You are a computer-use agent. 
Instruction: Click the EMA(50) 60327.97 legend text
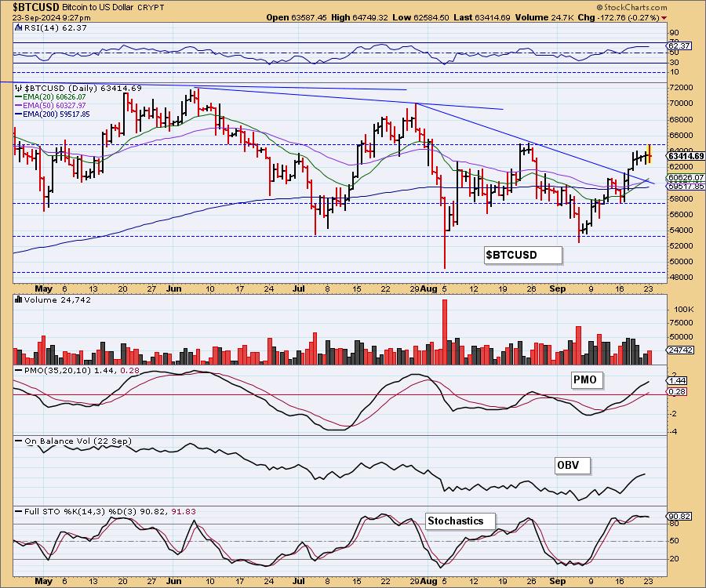click(x=54, y=105)
